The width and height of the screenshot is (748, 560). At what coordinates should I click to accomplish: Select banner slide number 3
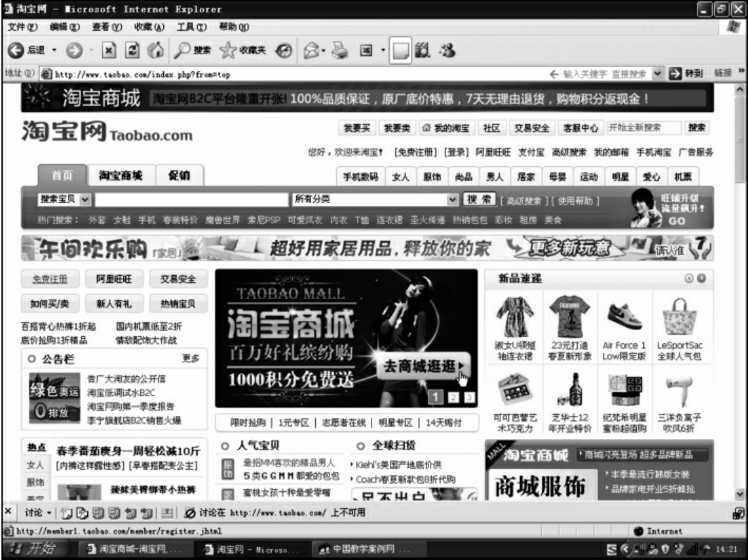[469, 397]
